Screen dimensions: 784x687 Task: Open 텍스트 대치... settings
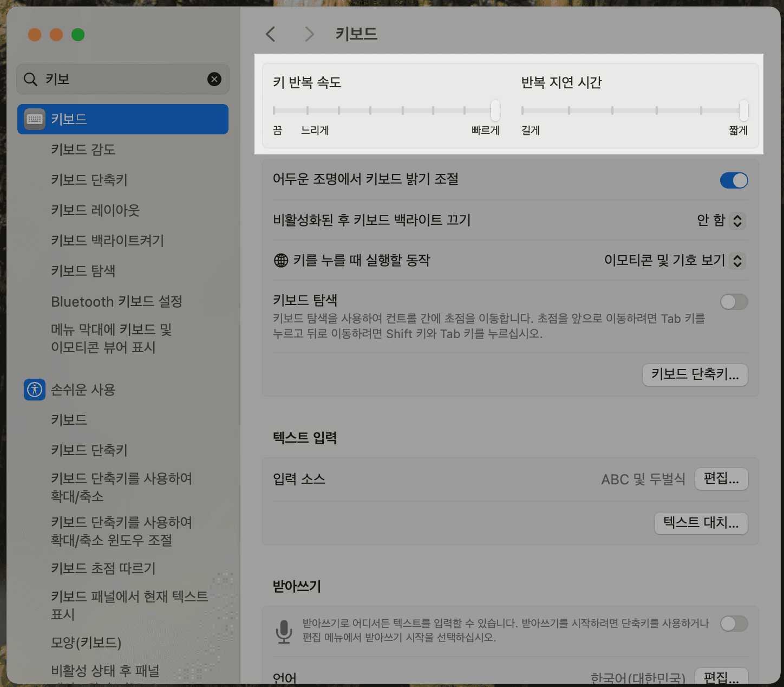[701, 523]
